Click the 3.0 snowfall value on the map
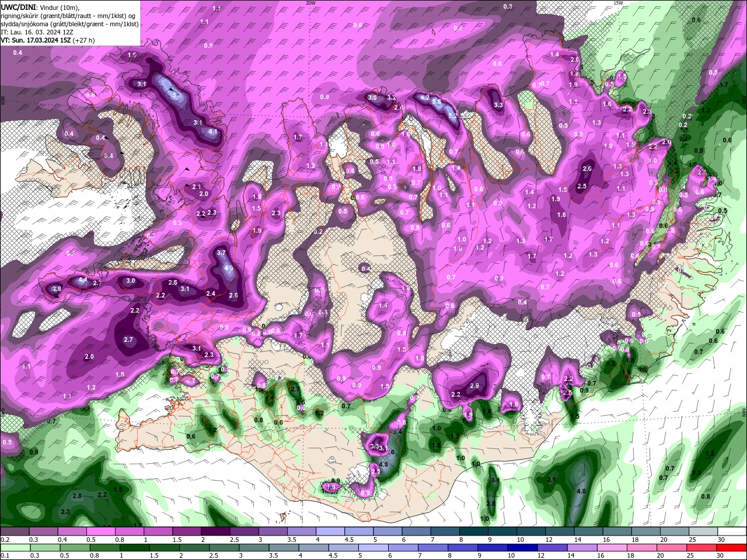 pos(131,281)
